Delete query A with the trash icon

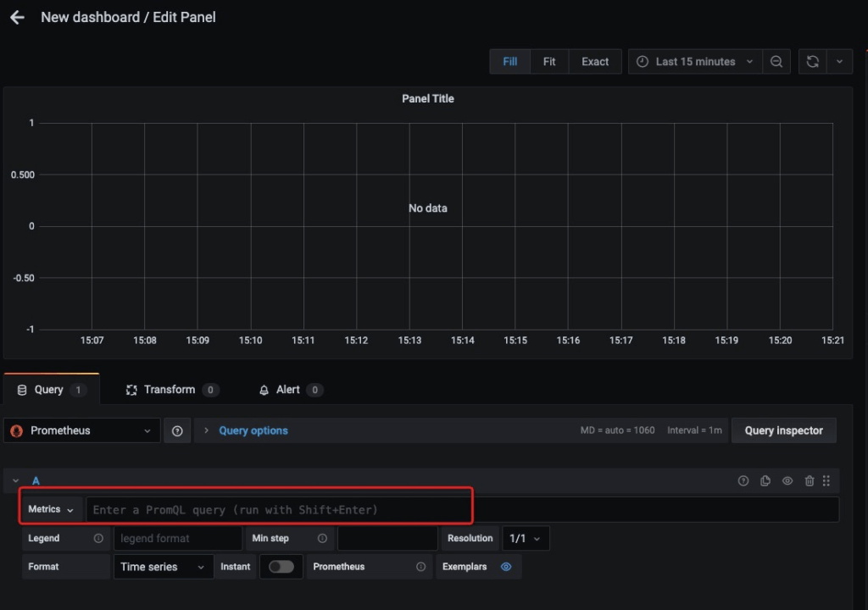810,480
